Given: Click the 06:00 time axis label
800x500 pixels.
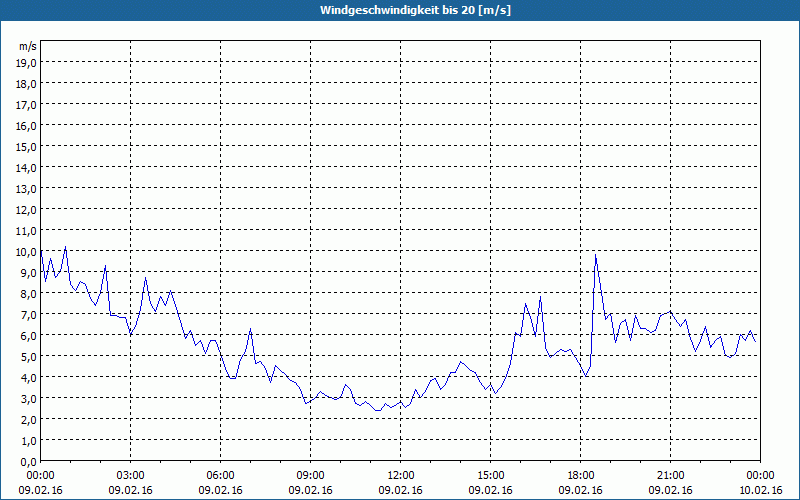Looking at the screenshot, I should click(220, 476).
